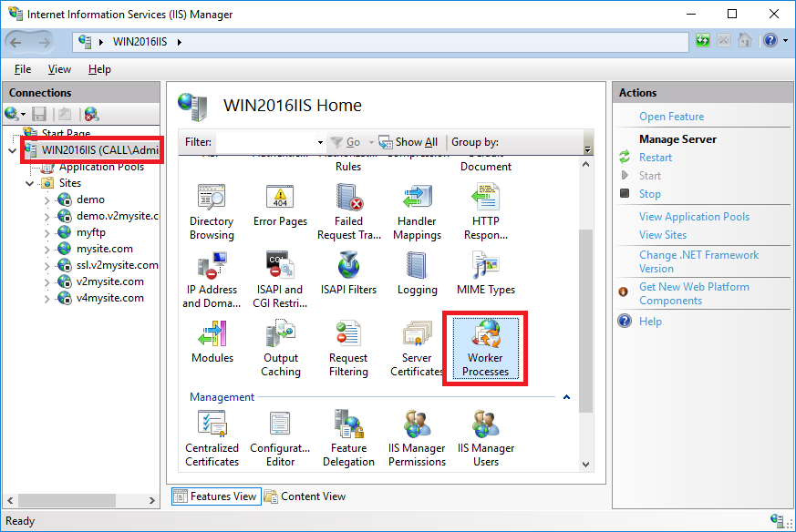Viewport: 796px width, 532px height.
Task: Open Centralized Certificates feature
Action: (212, 439)
